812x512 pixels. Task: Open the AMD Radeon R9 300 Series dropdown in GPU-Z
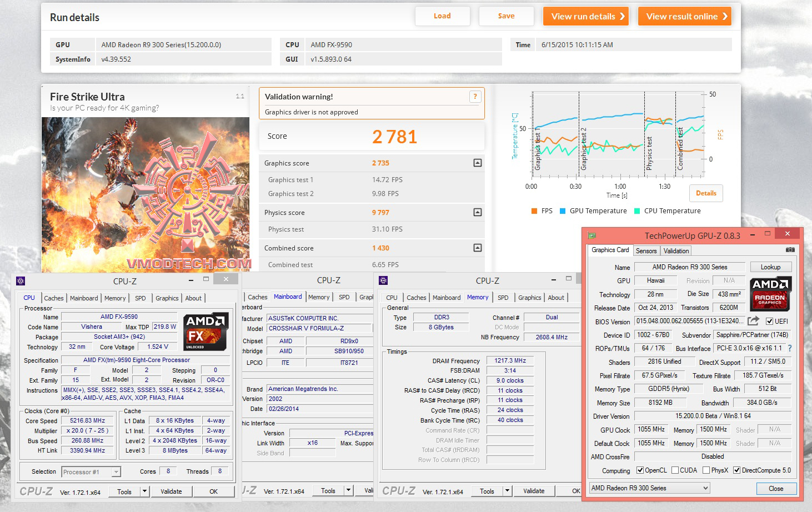point(650,488)
